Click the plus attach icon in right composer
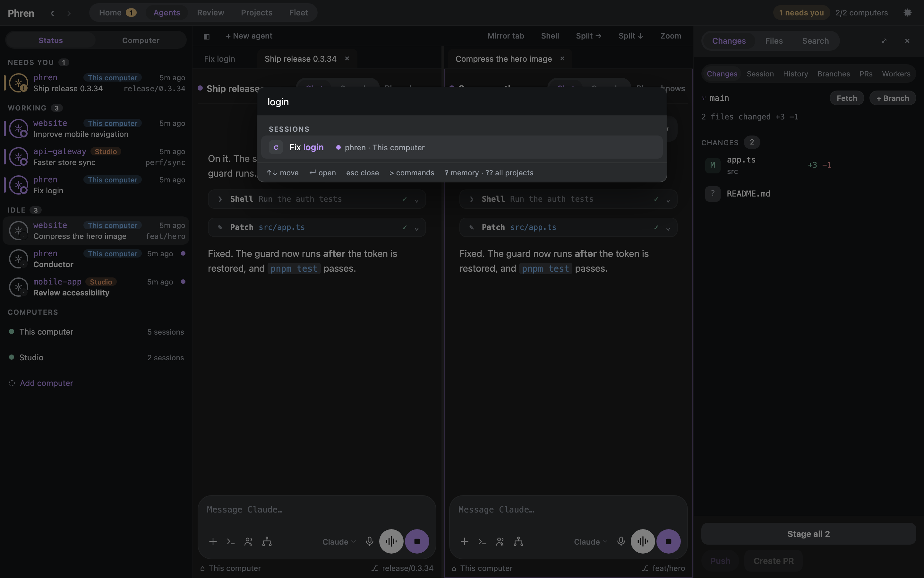Image resolution: width=924 pixels, height=578 pixels. (x=464, y=541)
